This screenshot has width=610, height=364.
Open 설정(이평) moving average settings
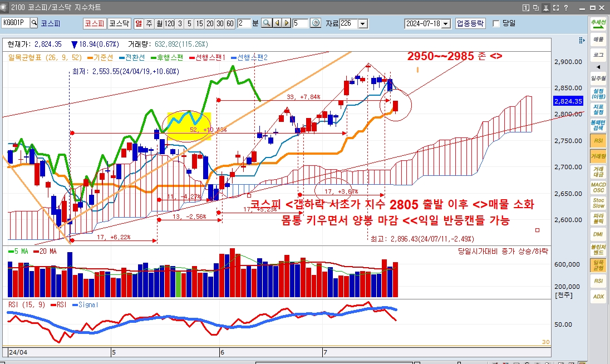pyautogui.click(x=598, y=94)
